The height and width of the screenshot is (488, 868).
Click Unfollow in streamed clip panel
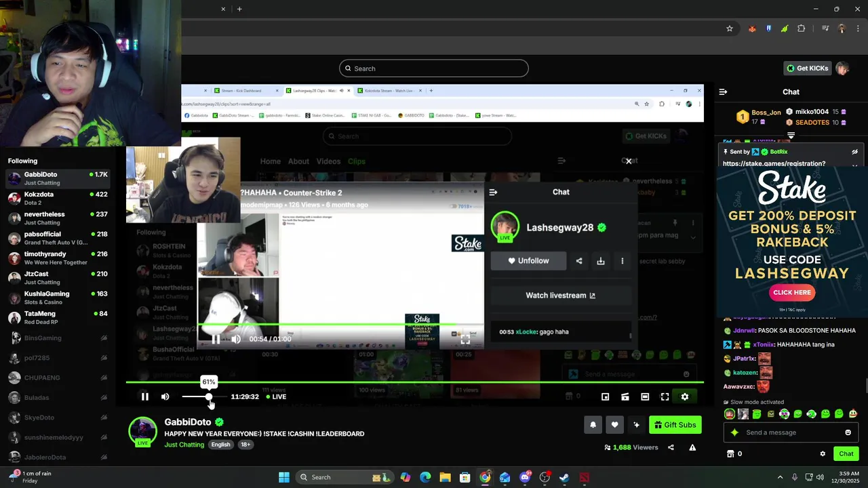529,261
